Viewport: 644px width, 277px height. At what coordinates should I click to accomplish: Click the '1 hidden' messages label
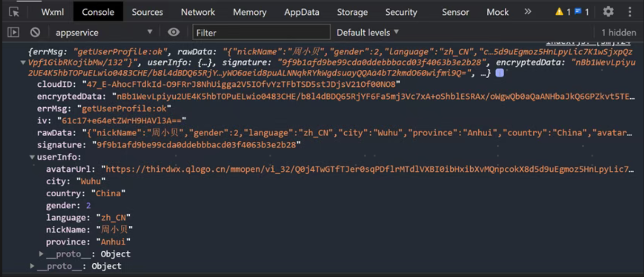coord(618,32)
